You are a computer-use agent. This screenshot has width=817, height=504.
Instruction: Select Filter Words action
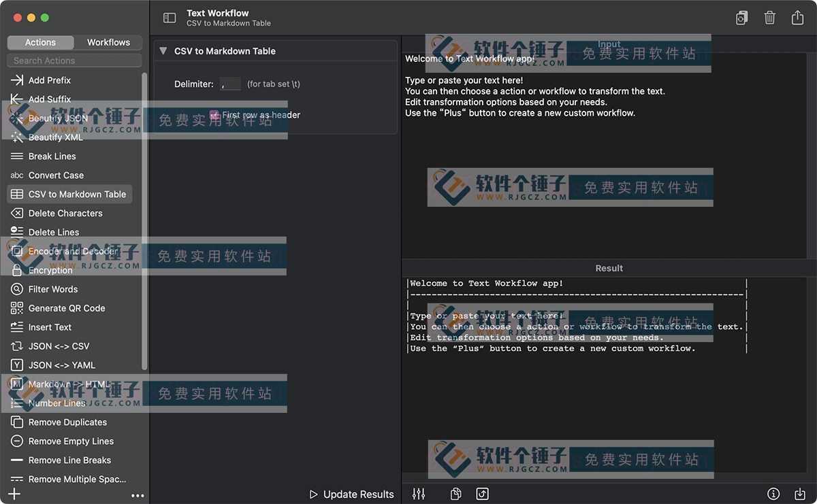pos(53,290)
